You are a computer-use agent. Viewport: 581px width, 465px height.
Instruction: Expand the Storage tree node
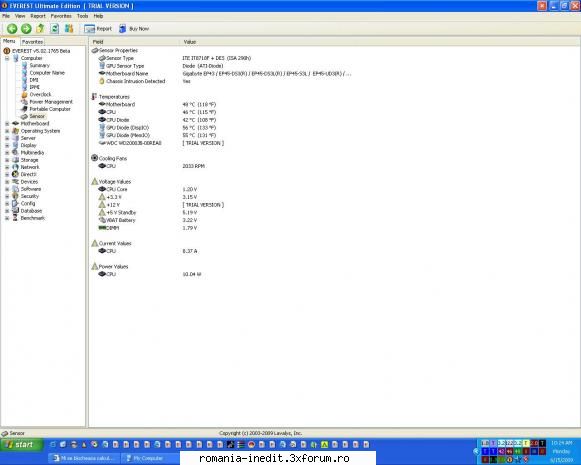7,160
